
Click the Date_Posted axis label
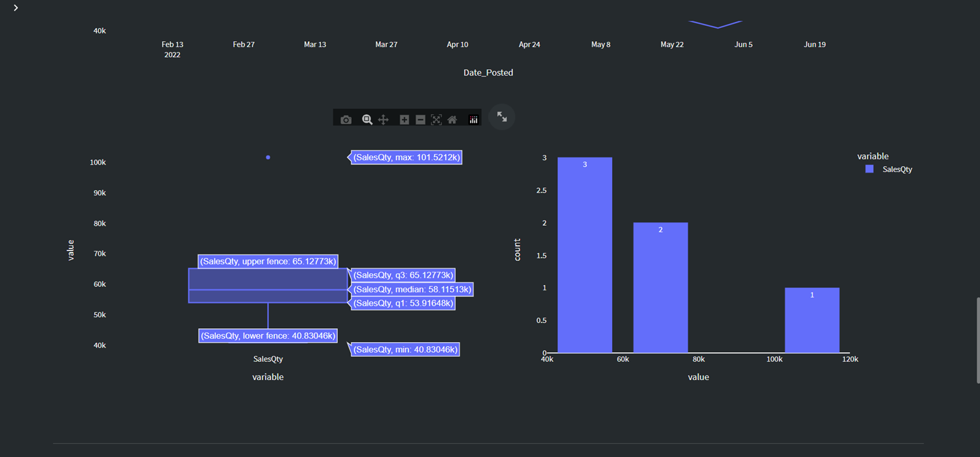coord(488,72)
